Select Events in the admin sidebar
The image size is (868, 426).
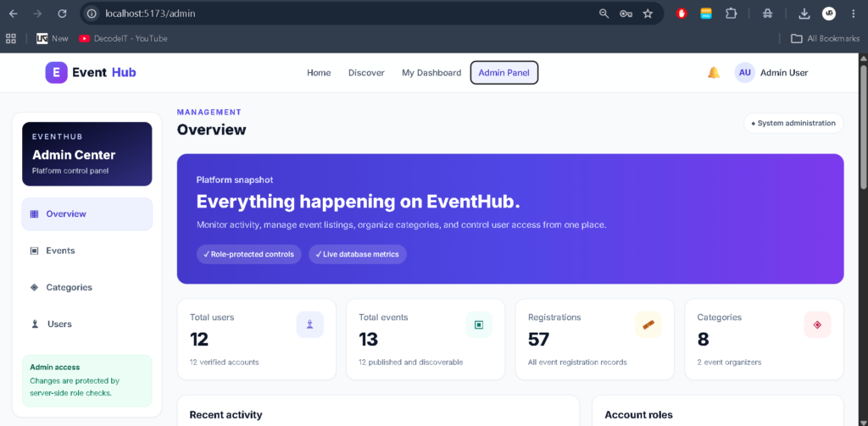coord(87,251)
